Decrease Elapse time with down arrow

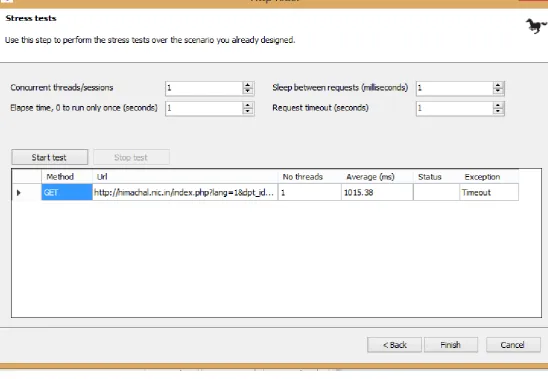click(248, 112)
